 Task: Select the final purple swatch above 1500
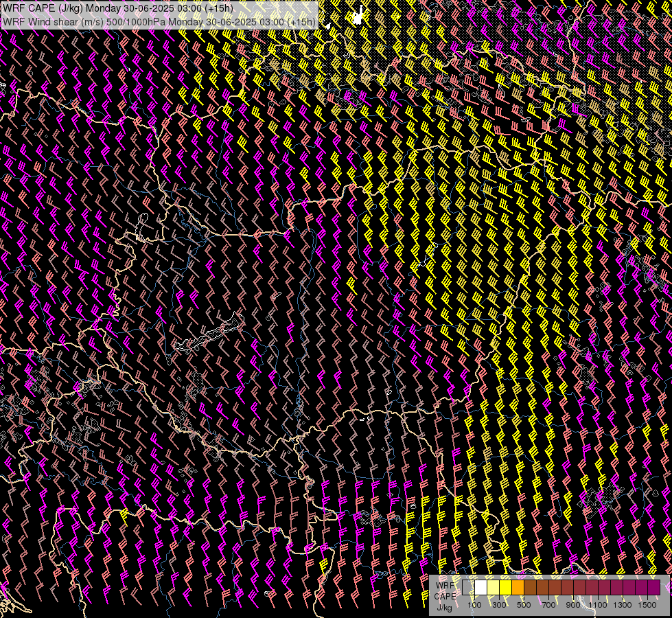coord(654,587)
